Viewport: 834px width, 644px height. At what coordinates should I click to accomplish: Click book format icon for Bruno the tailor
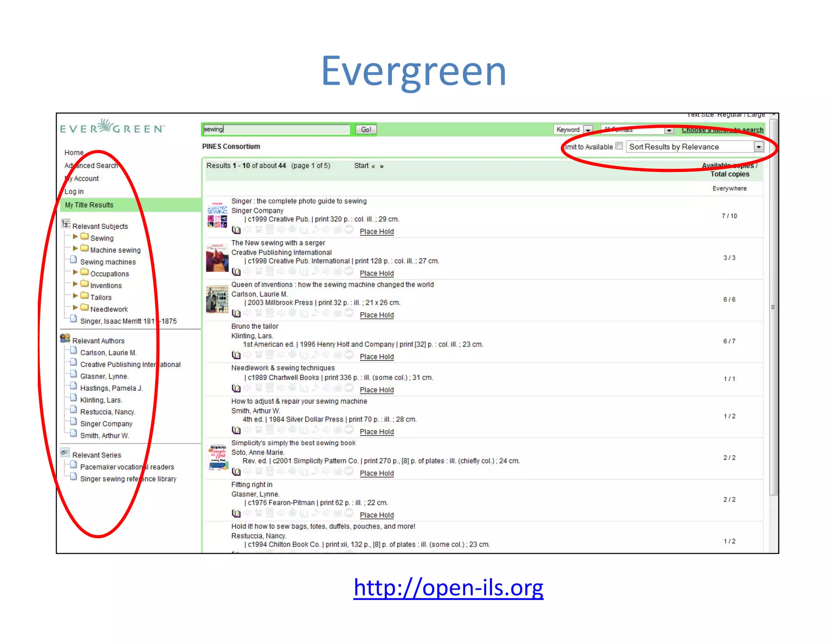click(x=236, y=355)
